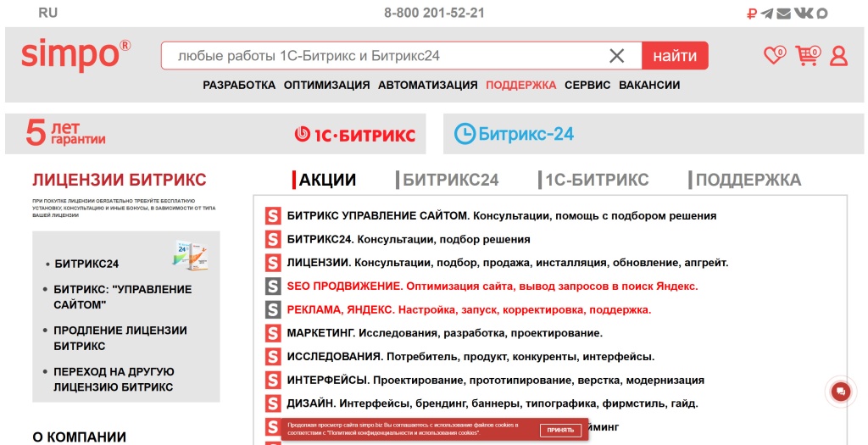Switch language via RU selector
Image resolution: width=868 pixels, height=445 pixels.
pyautogui.click(x=48, y=13)
